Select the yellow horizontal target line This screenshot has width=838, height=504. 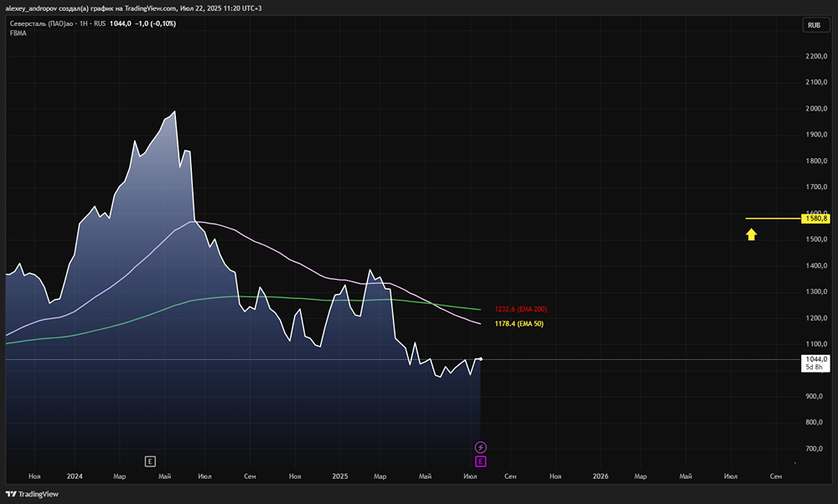pyautogui.click(x=771, y=219)
